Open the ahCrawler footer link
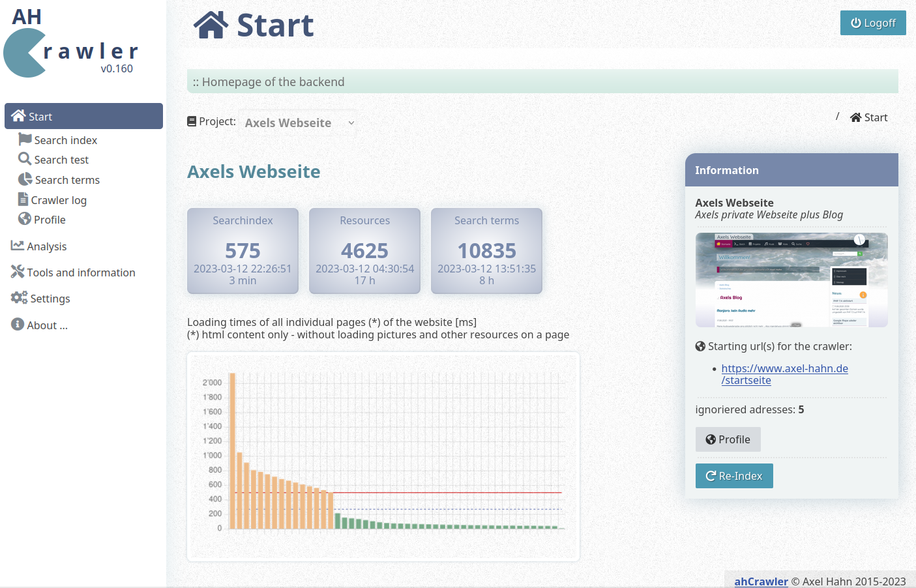The height and width of the screenshot is (588, 916). click(x=761, y=581)
